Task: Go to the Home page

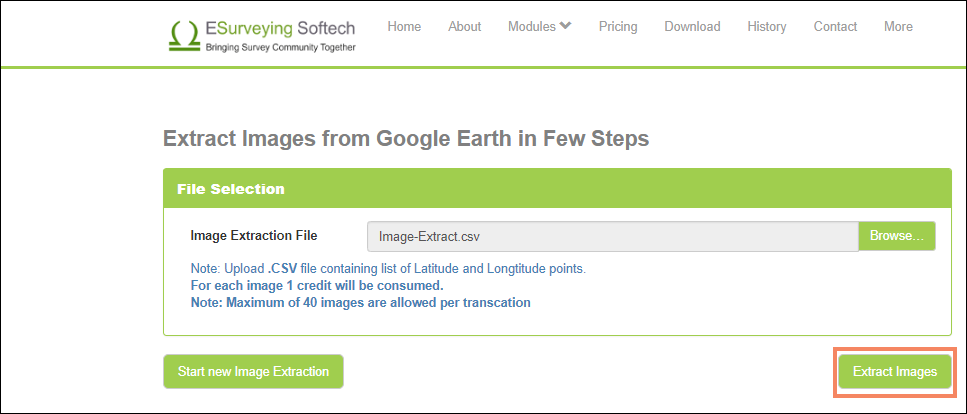Action: click(404, 27)
